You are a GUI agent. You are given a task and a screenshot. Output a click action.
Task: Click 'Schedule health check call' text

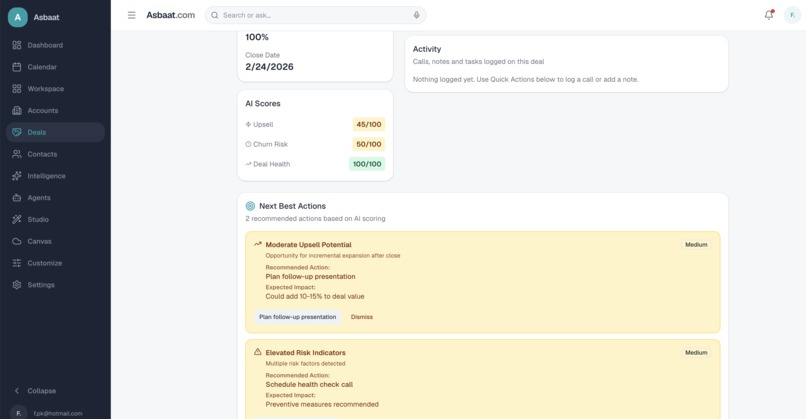pos(309,385)
